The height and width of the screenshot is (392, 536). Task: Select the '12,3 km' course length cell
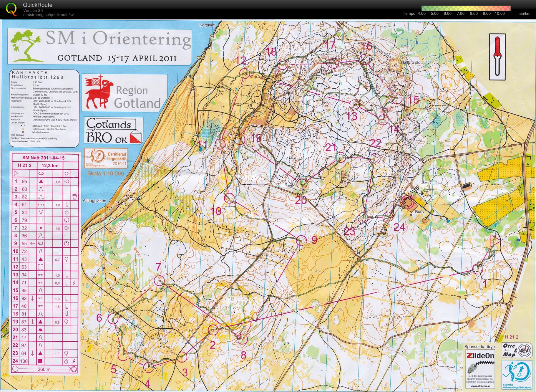[x=50, y=166]
